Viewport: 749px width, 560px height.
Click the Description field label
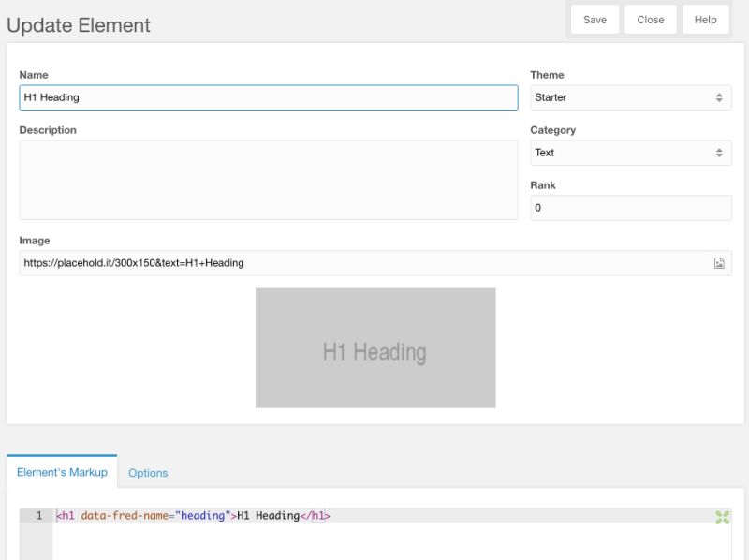point(48,130)
